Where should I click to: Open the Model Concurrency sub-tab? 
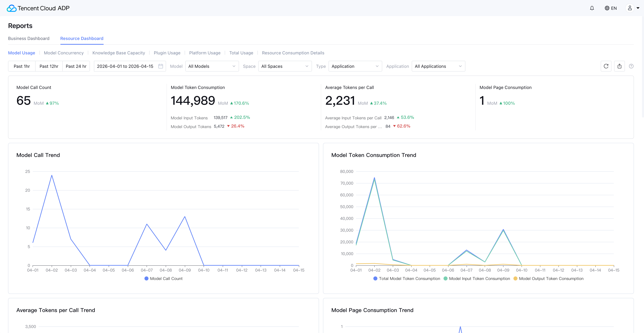64,53
